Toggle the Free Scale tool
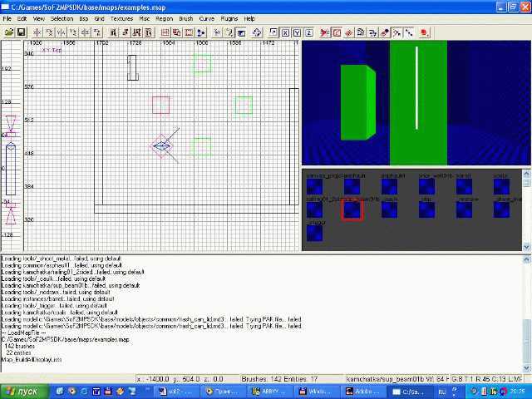The width and height of the screenshot is (532, 399). (x=273, y=32)
